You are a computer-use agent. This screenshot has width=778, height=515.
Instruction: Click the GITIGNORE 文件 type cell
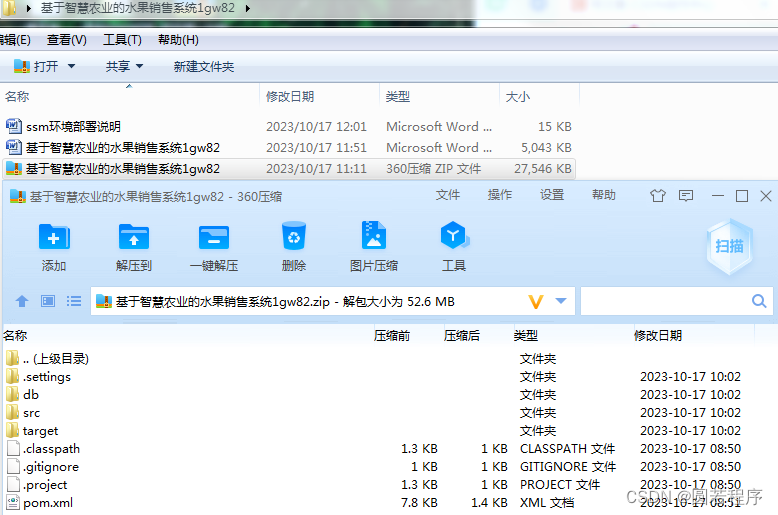pyautogui.click(x=568, y=467)
